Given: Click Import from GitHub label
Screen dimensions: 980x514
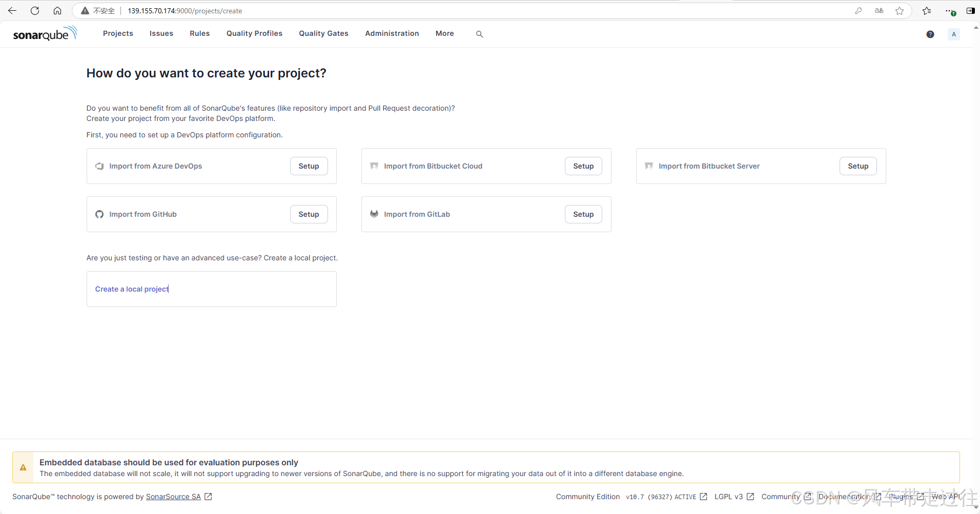Looking at the screenshot, I should [143, 214].
